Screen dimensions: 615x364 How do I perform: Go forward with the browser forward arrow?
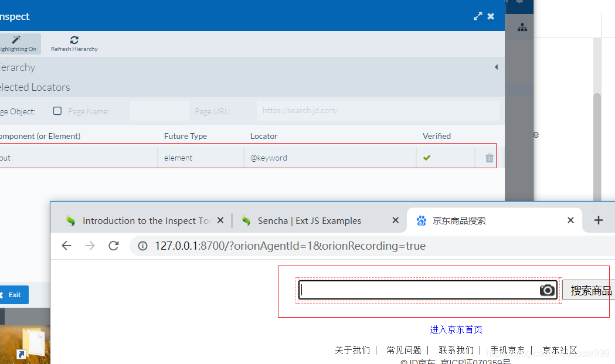tap(90, 246)
